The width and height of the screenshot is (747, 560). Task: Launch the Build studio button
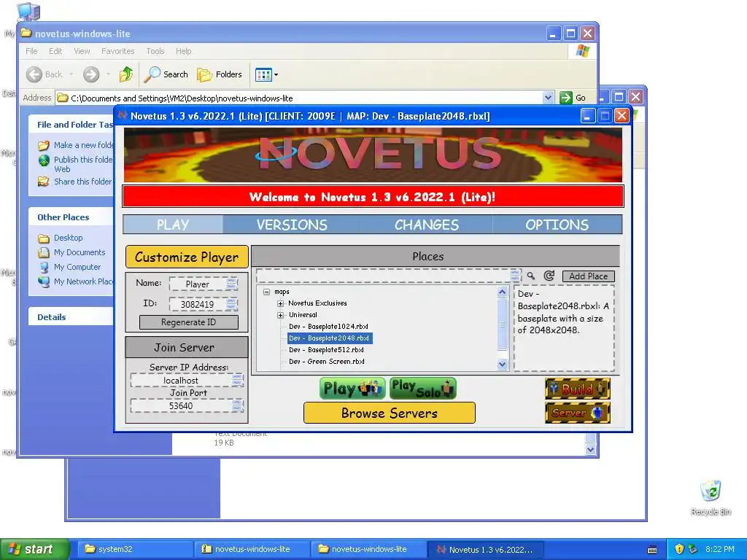point(578,389)
